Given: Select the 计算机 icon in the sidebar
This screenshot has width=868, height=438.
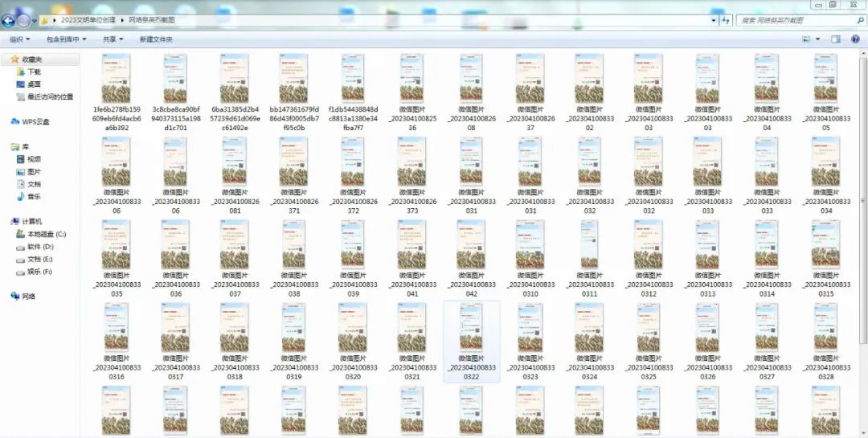Looking at the screenshot, I should pos(15,222).
